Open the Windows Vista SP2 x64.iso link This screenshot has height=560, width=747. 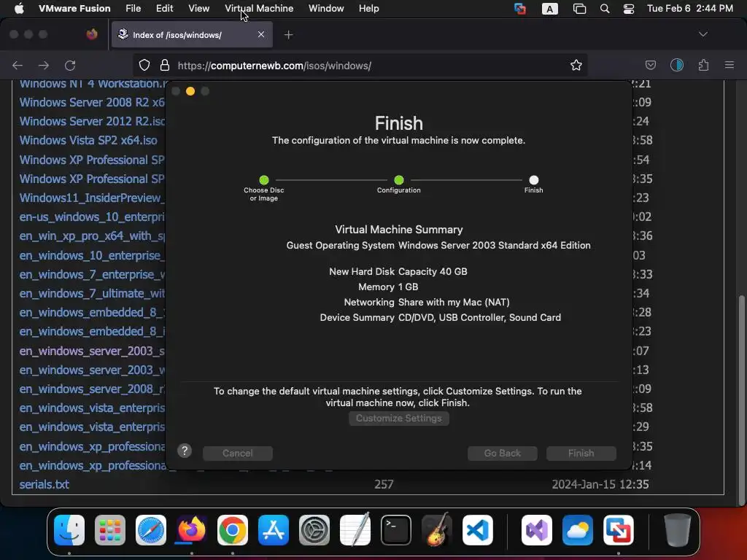88,141
